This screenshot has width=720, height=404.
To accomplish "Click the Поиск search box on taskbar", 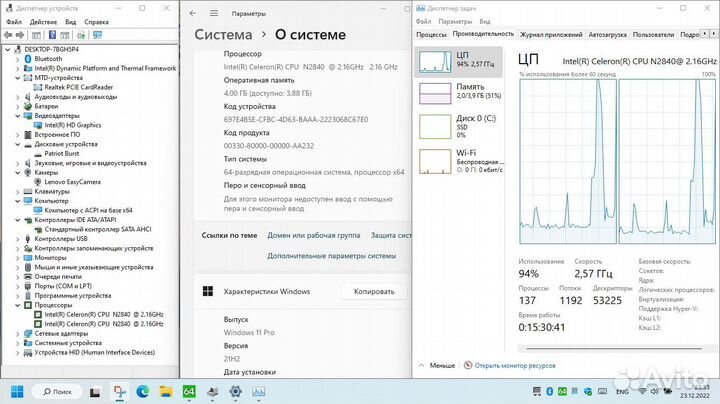I will (x=57, y=392).
